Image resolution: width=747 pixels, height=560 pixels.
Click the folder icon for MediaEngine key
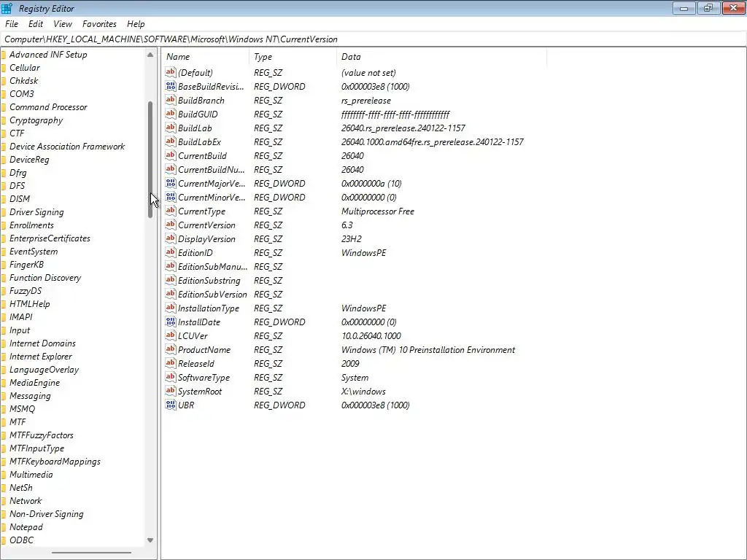pyautogui.click(x=4, y=383)
